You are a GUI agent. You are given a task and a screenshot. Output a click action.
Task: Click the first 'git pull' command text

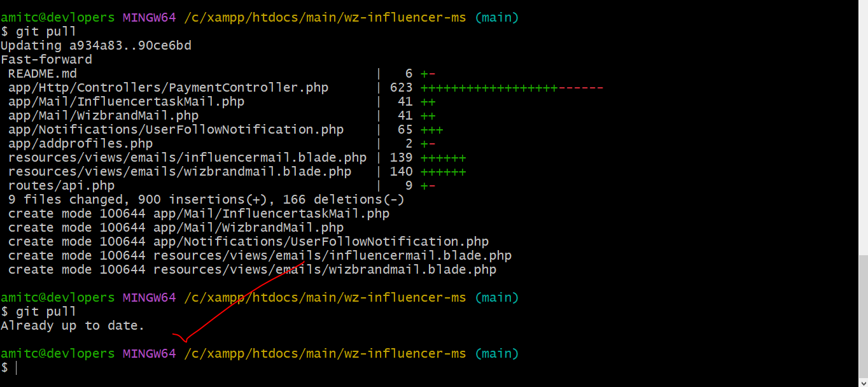[46, 31]
